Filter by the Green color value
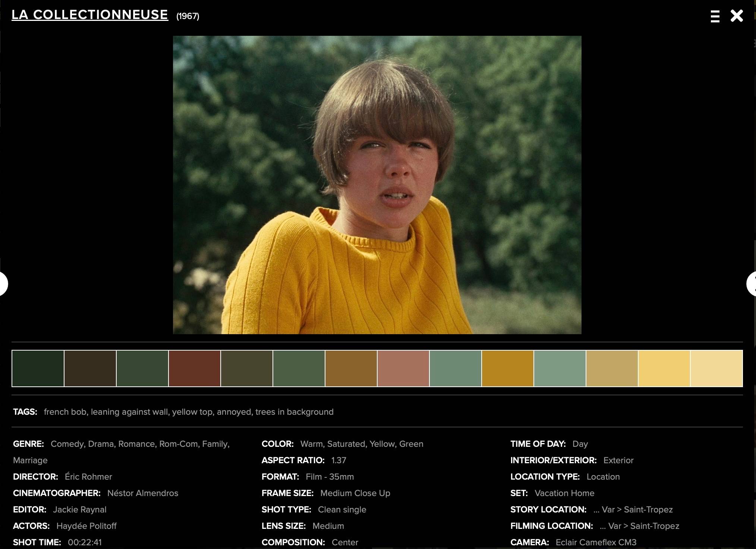 click(x=411, y=444)
